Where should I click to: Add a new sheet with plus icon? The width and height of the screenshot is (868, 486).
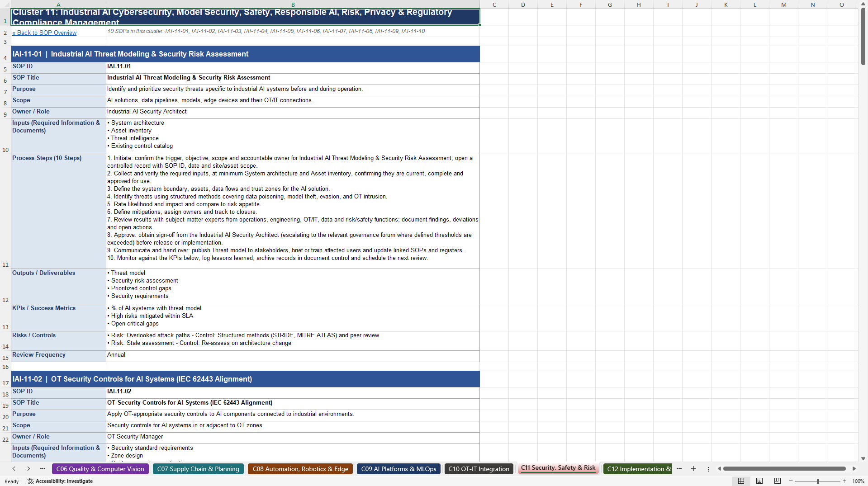tap(693, 469)
